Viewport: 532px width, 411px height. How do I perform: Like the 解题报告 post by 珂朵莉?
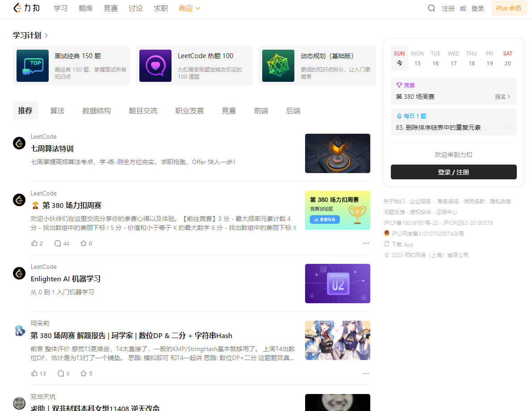tap(34, 373)
